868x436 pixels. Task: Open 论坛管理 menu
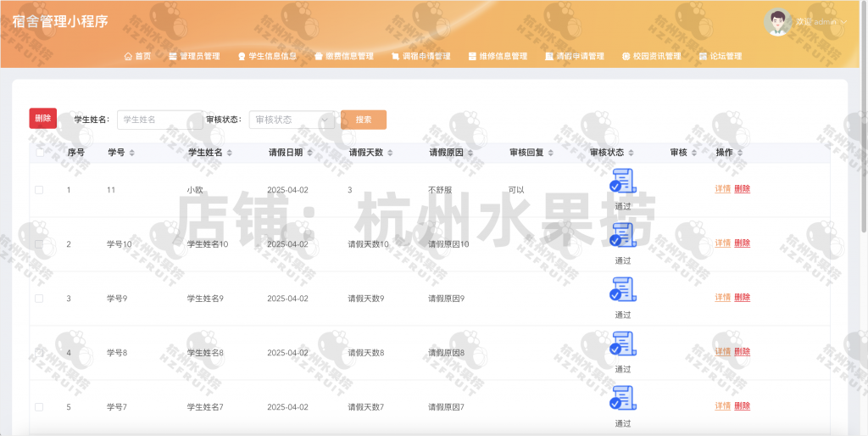coord(721,56)
